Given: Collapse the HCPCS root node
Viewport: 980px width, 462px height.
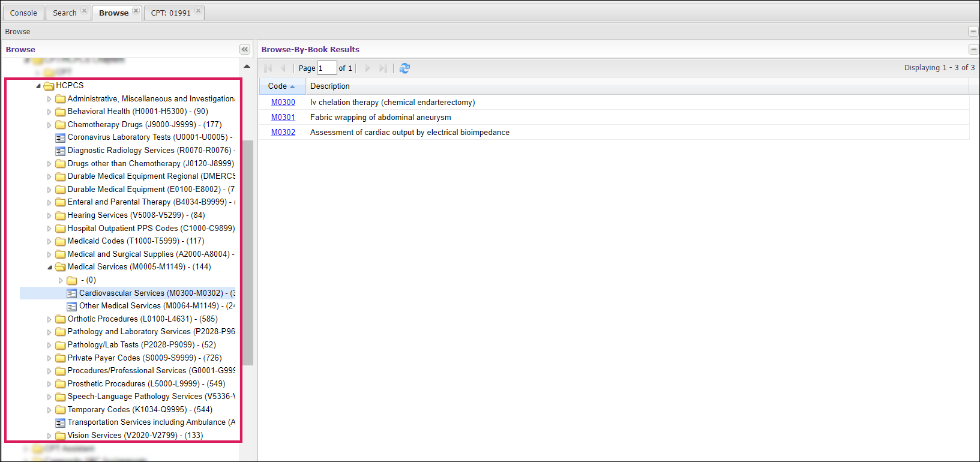Looking at the screenshot, I should (x=38, y=86).
